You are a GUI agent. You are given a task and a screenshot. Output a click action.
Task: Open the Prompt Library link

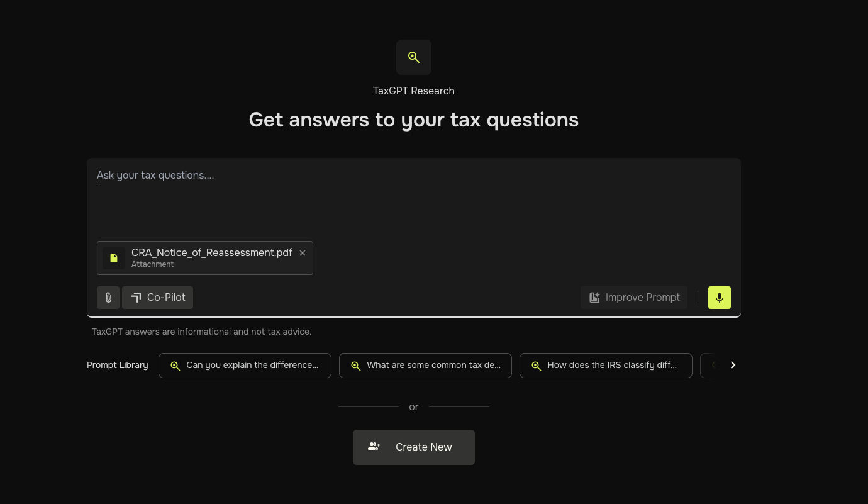tap(118, 365)
